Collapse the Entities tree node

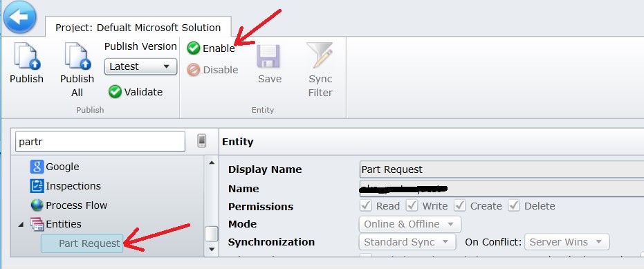coord(21,225)
